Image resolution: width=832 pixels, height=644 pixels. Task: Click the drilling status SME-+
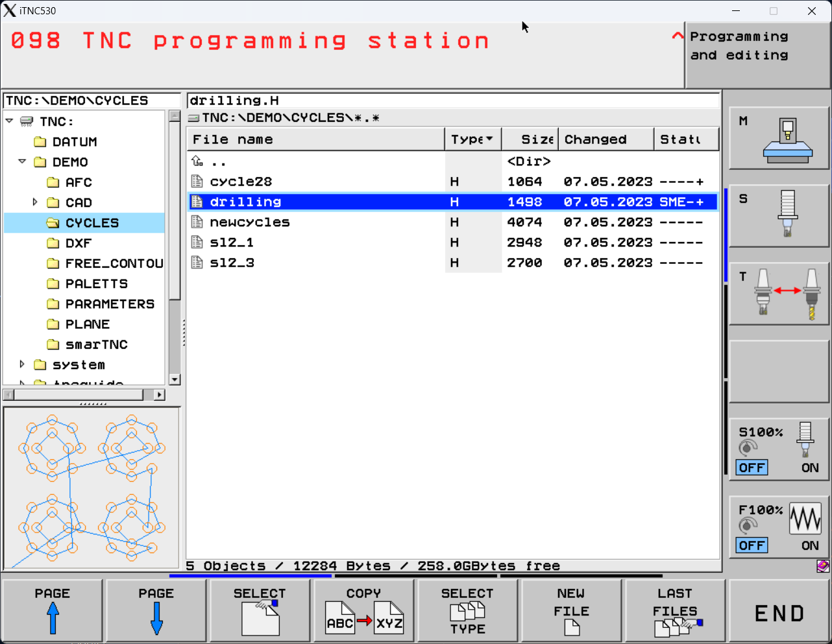pos(681,202)
